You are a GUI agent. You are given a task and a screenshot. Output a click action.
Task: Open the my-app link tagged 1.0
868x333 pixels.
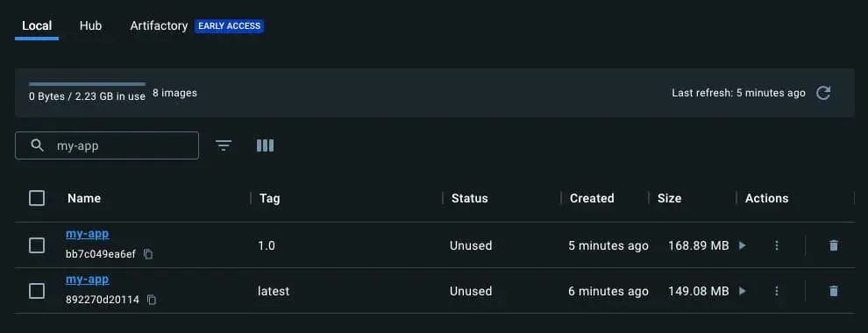pos(88,234)
